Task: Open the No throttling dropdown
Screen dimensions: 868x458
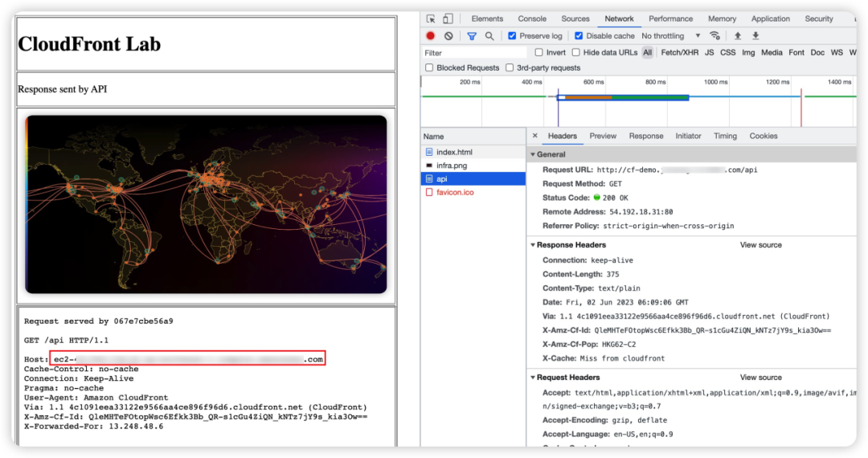Action: pos(670,36)
